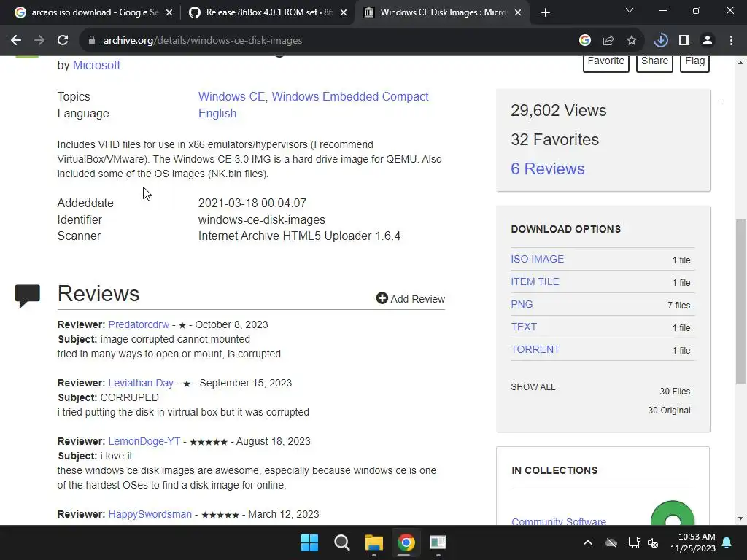Open Chrome three-dot menu
Image resolution: width=747 pixels, height=560 pixels.
731,41
